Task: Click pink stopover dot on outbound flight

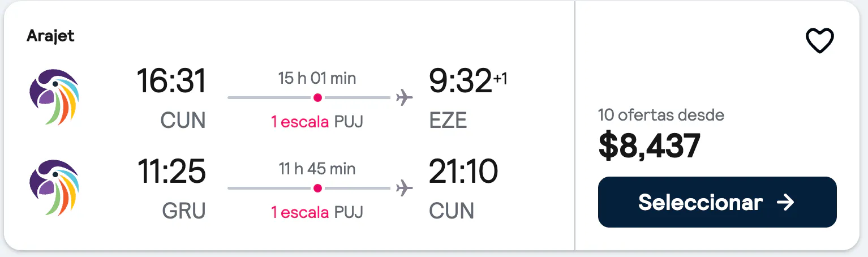Action: pyautogui.click(x=317, y=98)
